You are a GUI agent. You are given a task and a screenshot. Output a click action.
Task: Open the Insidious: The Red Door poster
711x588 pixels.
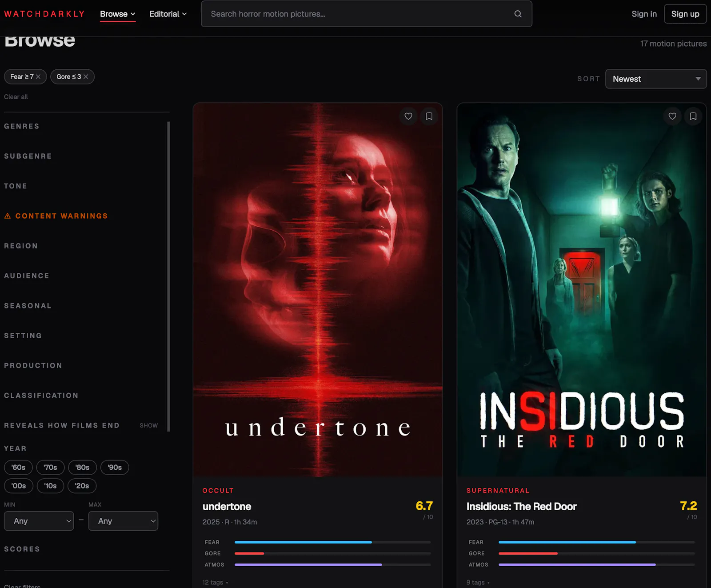[582, 290]
